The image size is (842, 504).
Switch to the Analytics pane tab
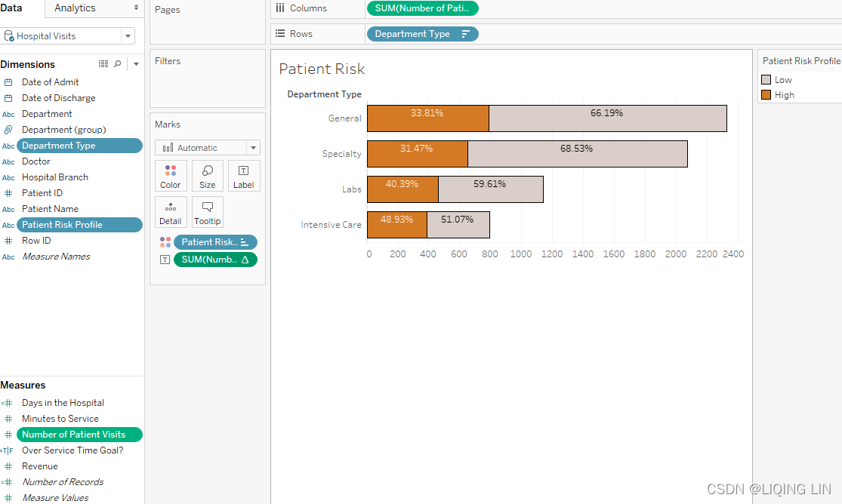pos(76,8)
